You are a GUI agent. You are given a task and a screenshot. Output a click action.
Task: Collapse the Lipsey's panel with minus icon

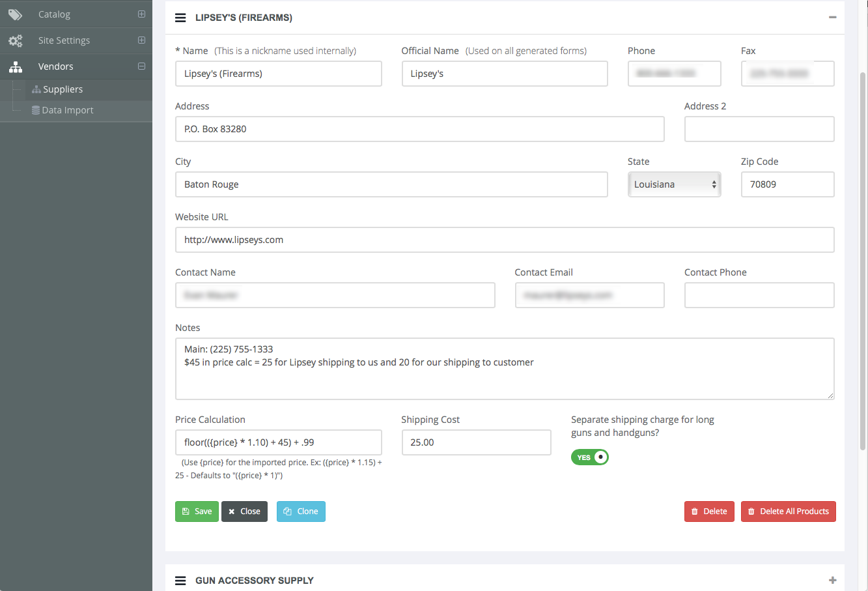[x=832, y=18]
